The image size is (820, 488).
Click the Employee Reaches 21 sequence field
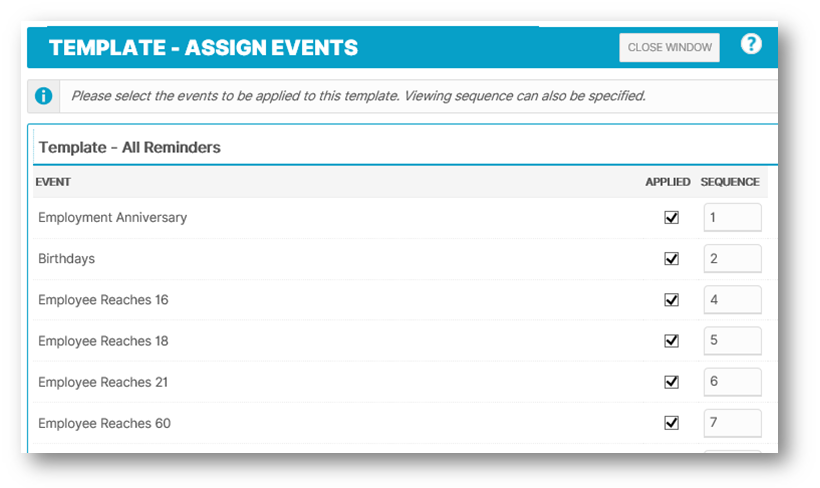point(732,382)
